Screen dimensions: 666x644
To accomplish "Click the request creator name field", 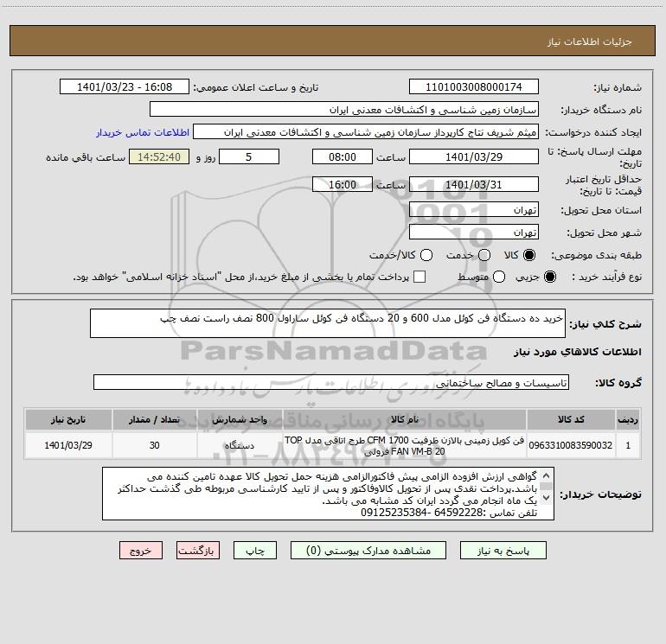I will [x=366, y=132].
